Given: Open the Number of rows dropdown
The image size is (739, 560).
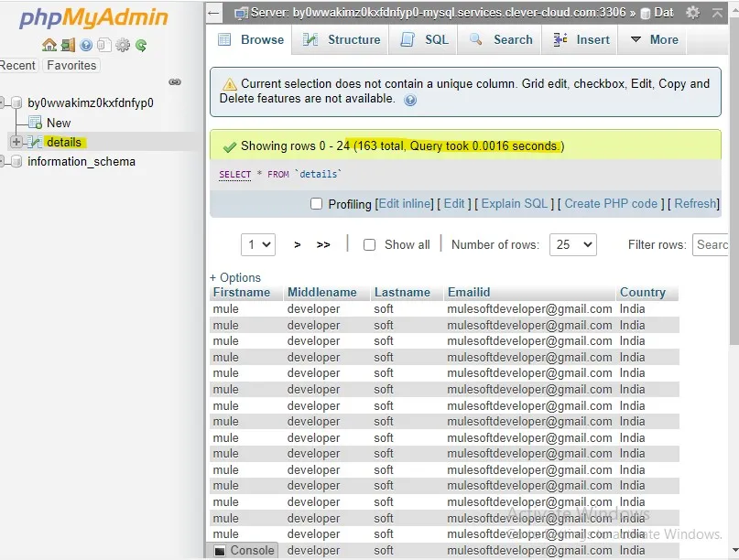Looking at the screenshot, I should [572, 244].
